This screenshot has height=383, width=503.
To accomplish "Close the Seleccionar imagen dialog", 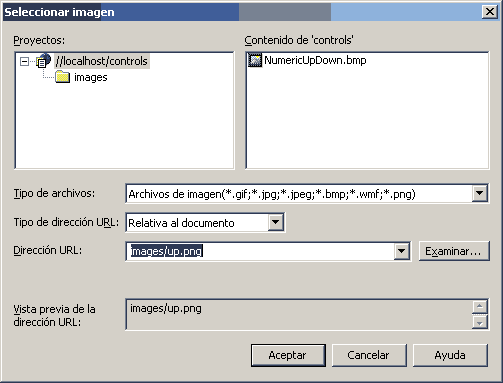I will click(x=489, y=12).
